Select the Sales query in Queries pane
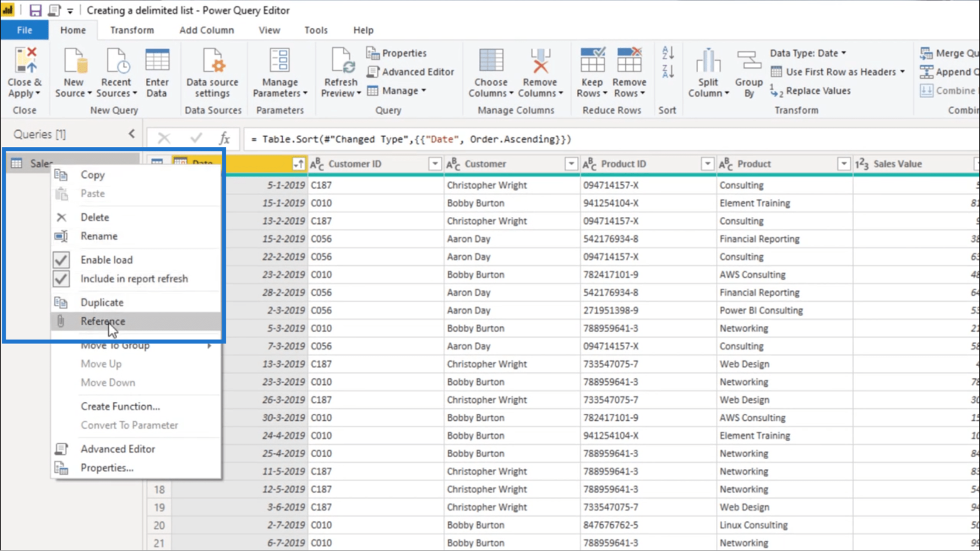This screenshot has width=980, height=551. (x=72, y=163)
